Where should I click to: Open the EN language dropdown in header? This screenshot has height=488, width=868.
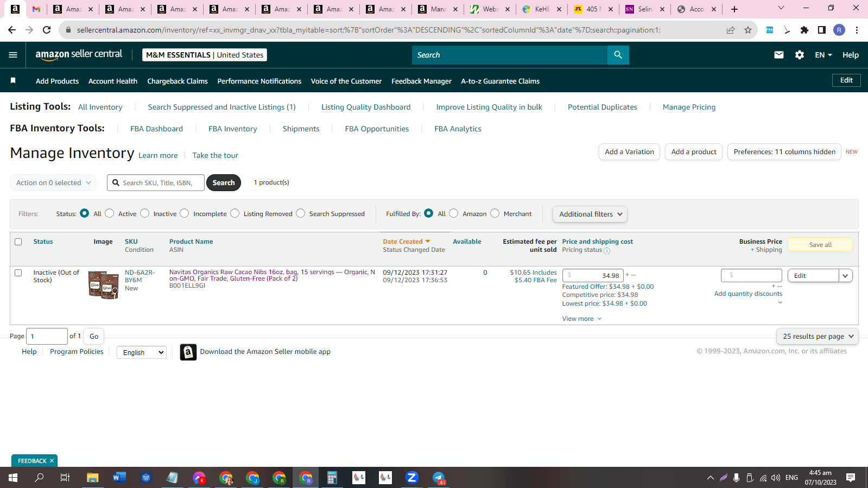pyautogui.click(x=823, y=55)
